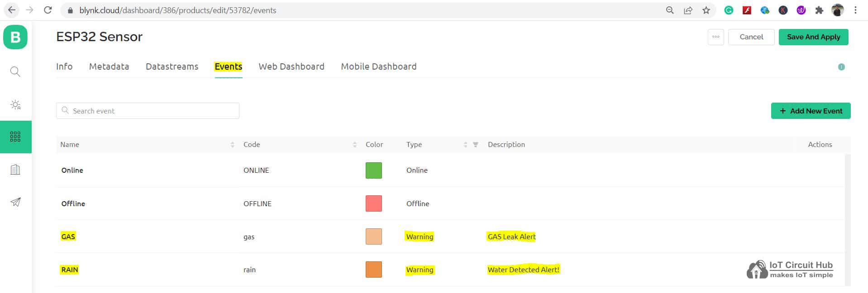Click the Blynk logo icon

tap(15, 37)
